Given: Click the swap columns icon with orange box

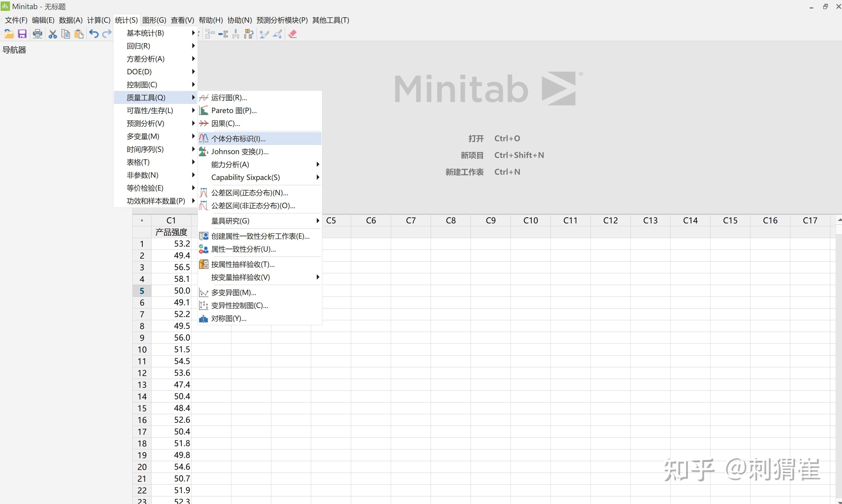Looking at the screenshot, I should 249,34.
